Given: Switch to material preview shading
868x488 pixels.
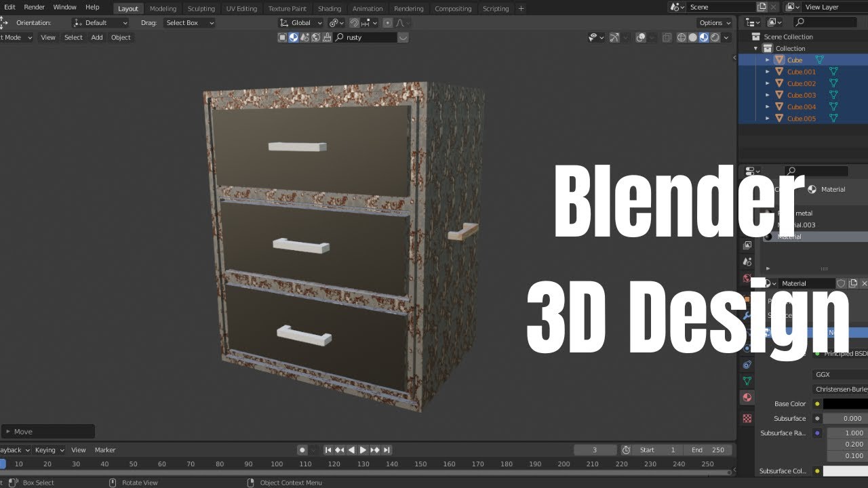Looking at the screenshot, I should pyautogui.click(x=704, y=37).
